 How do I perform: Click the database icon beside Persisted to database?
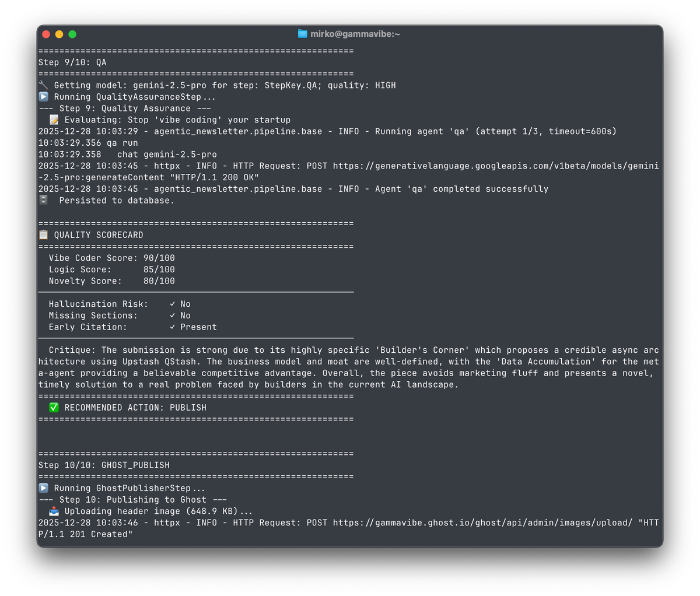43,200
